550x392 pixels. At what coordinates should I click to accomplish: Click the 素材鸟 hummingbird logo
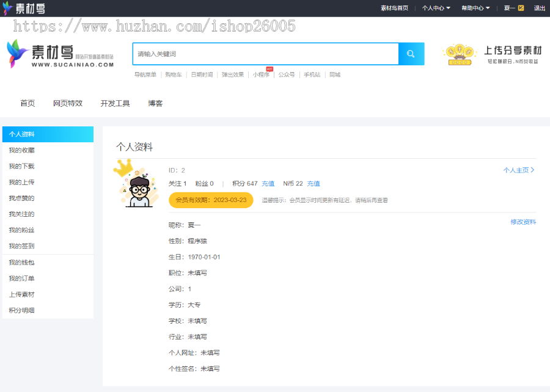[x=60, y=54]
